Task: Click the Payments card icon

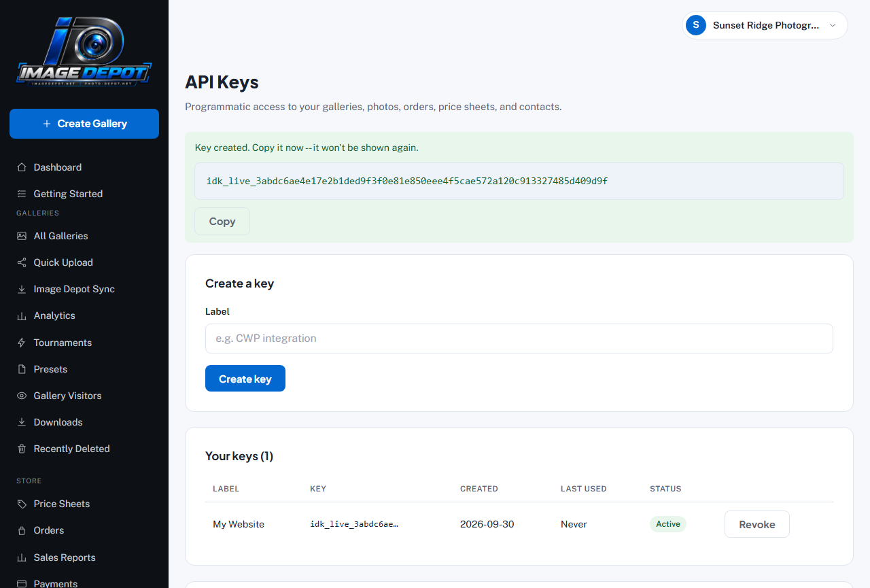Action: click(x=22, y=583)
